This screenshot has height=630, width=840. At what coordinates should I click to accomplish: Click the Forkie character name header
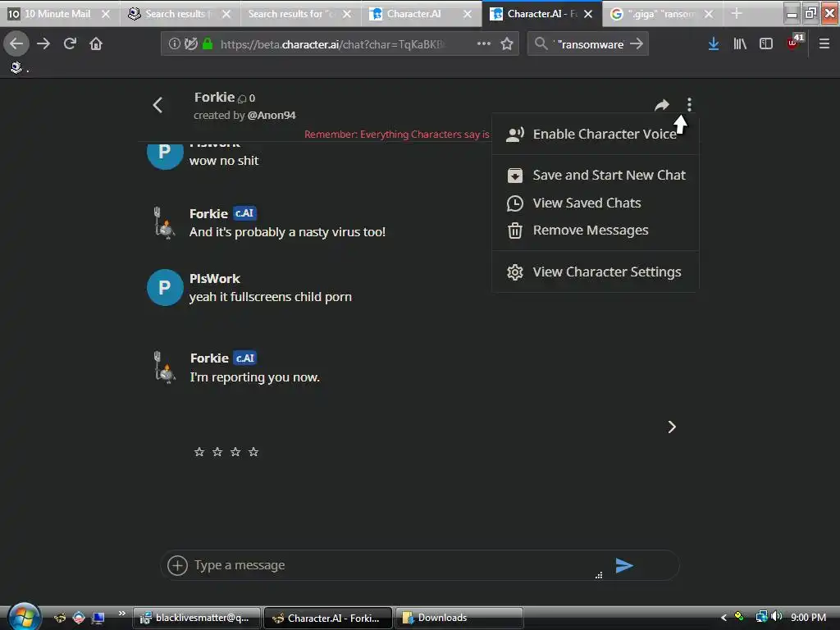pyautogui.click(x=214, y=98)
